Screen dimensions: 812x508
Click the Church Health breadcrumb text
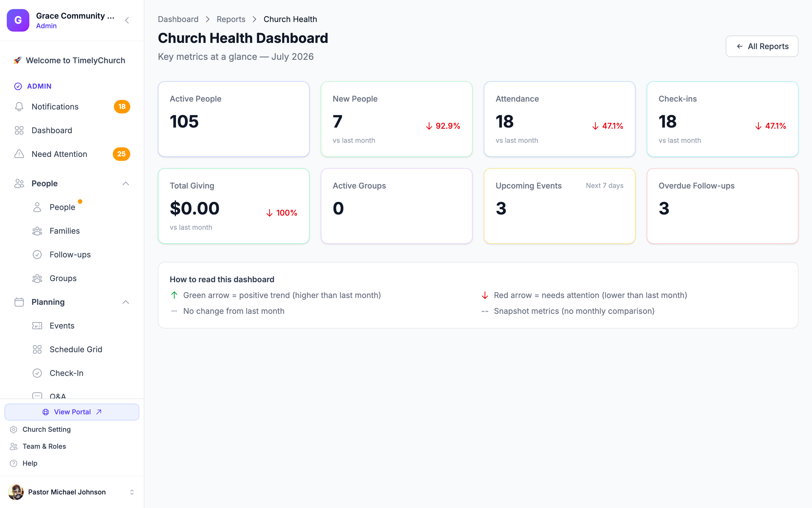[x=290, y=19]
